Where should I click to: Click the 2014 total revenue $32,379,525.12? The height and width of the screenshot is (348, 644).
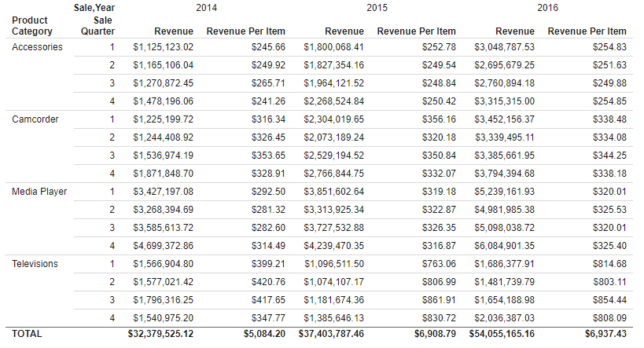[x=160, y=334]
